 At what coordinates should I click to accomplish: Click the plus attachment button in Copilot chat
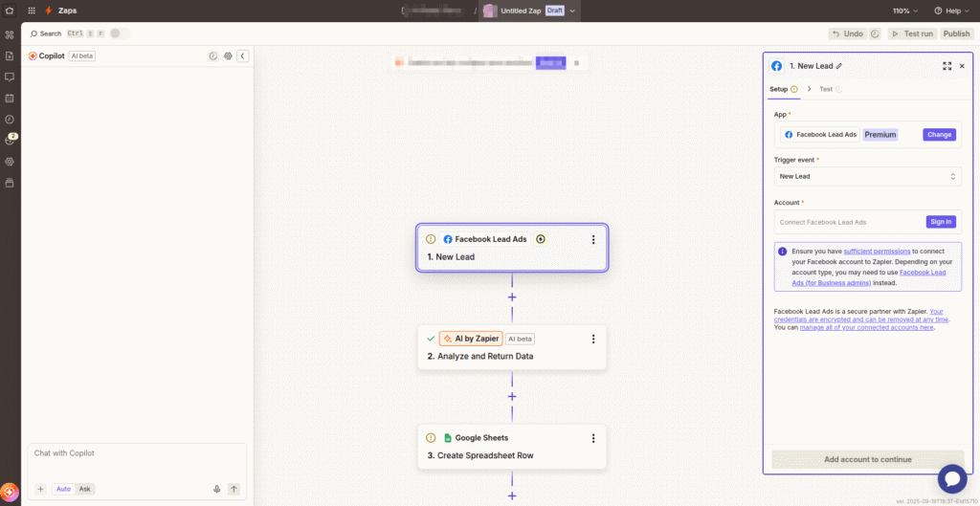[40, 489]
